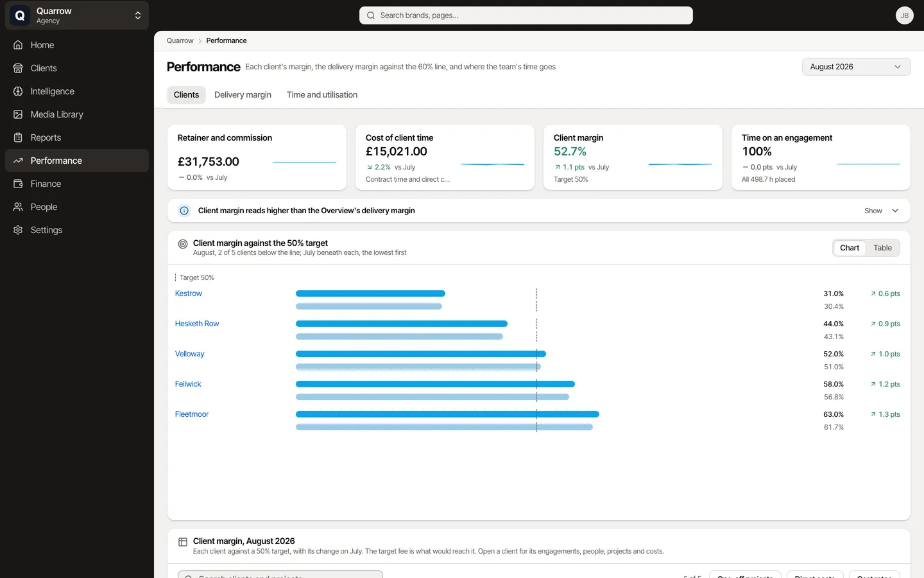The width and height of the screenshot is (924, 578).
Task: Click the target icon beside the 50% target heading
Action: [183, 244]
